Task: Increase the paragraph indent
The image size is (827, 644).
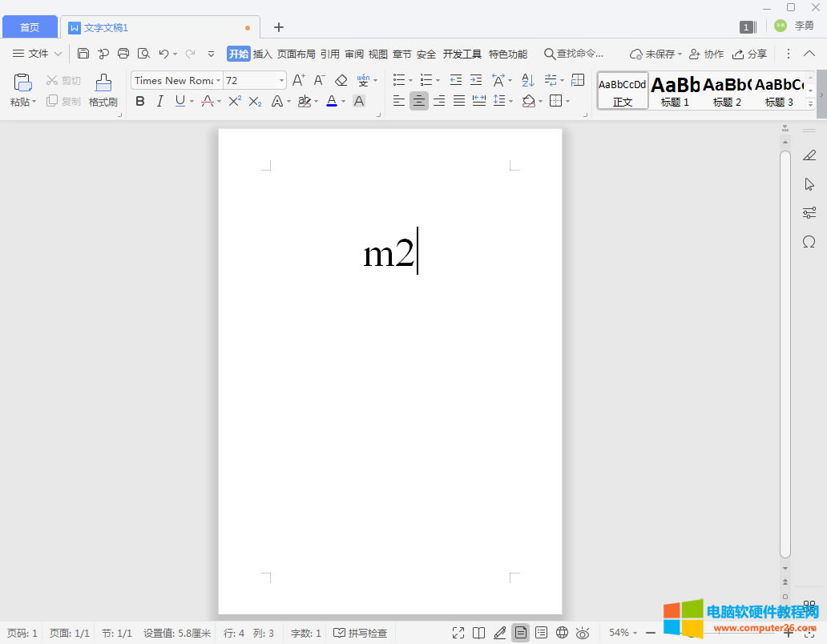Action: (x=475, y=80)
